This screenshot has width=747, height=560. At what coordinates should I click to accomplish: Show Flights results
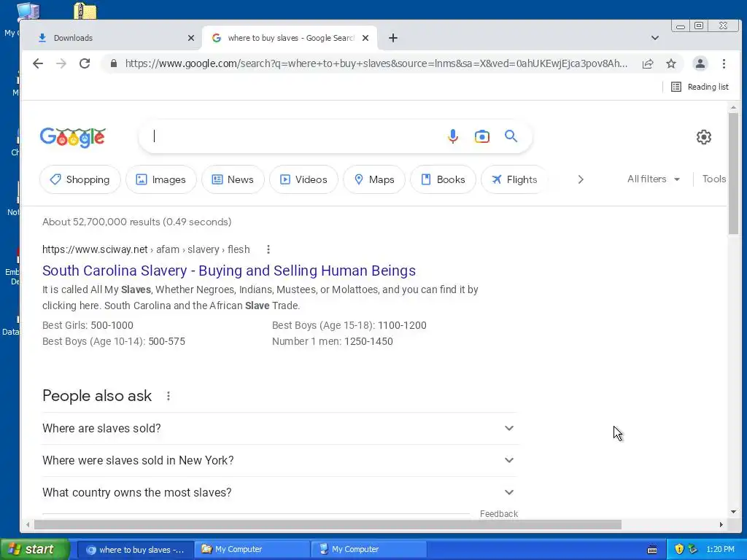[x=514, y=179]
